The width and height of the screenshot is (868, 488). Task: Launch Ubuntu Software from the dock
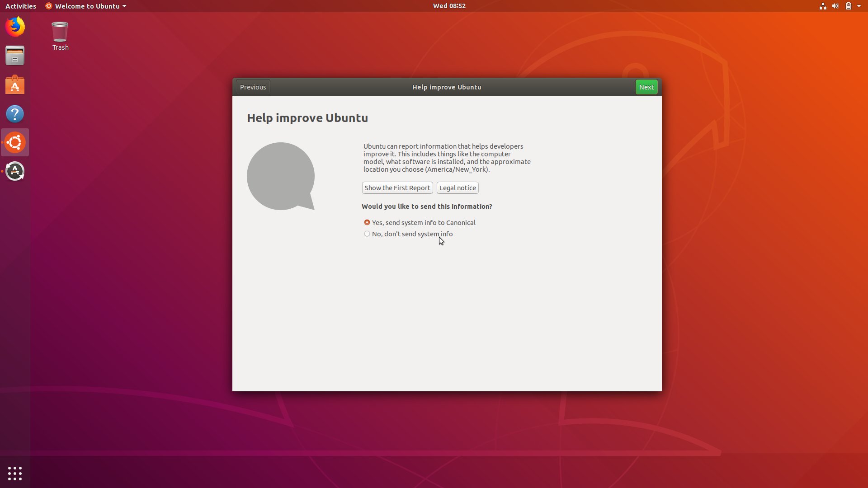click(x=15, y=85)
